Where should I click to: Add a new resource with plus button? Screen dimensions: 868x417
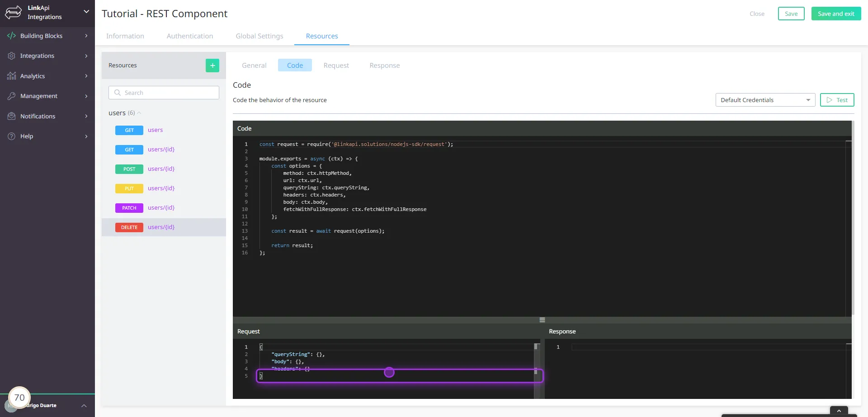pos(212,66)
